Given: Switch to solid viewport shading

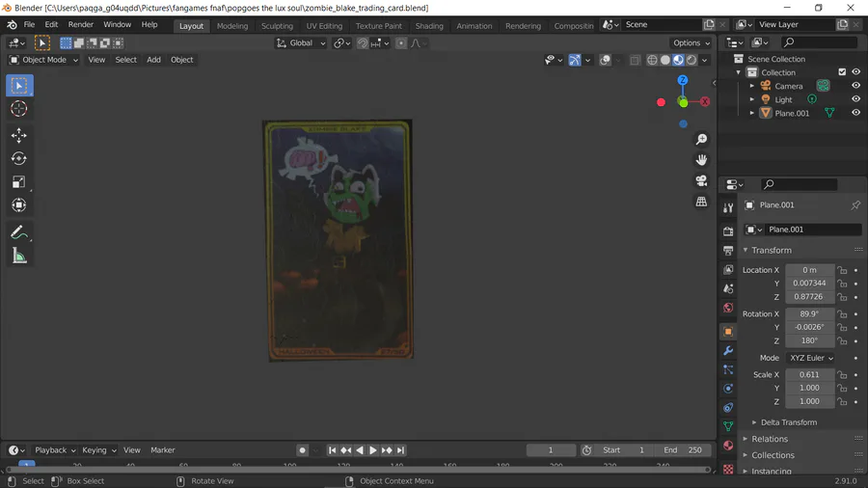Looking at the screenshot, I should 665,60.
